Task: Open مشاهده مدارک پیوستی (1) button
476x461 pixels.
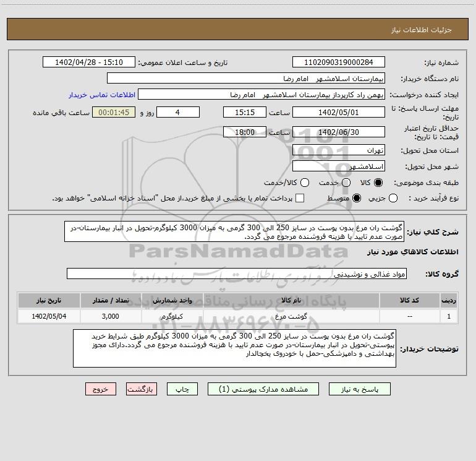Action: tap(263, 389)
